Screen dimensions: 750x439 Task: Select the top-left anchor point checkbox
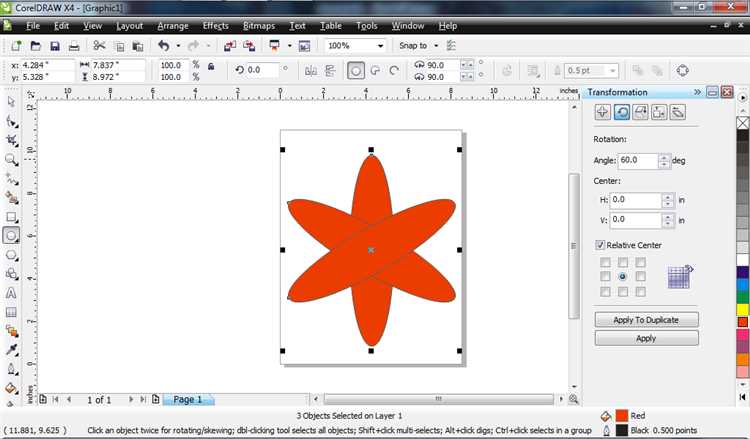(605, 262)
